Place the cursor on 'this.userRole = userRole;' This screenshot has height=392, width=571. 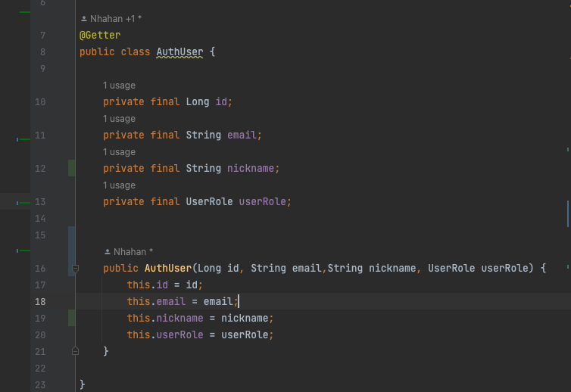point(200,334)
